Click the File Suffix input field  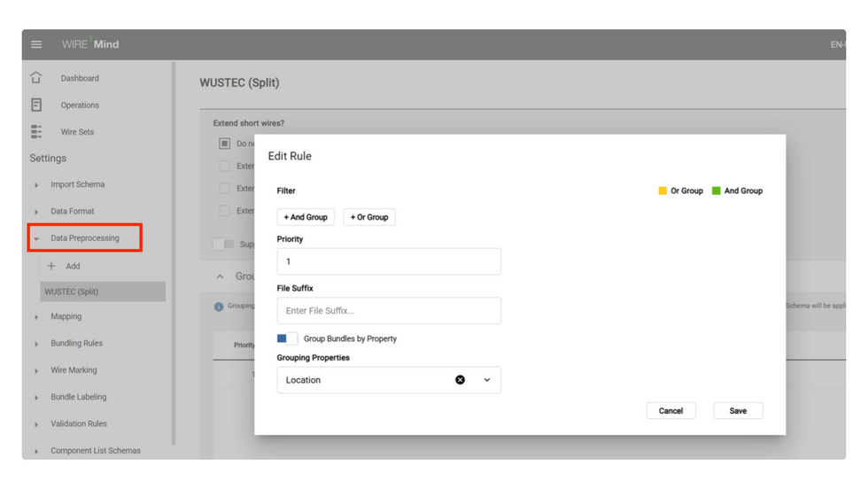389,311
